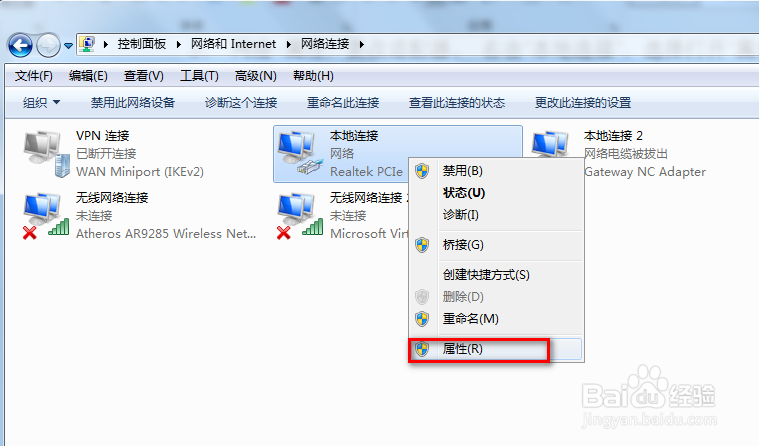The width and height of the screenshot is (759, 446).
Task: Expand the arrow after 网络和 Internet breadcrumb
Action: pyautogui.click(x=289, y=45)
